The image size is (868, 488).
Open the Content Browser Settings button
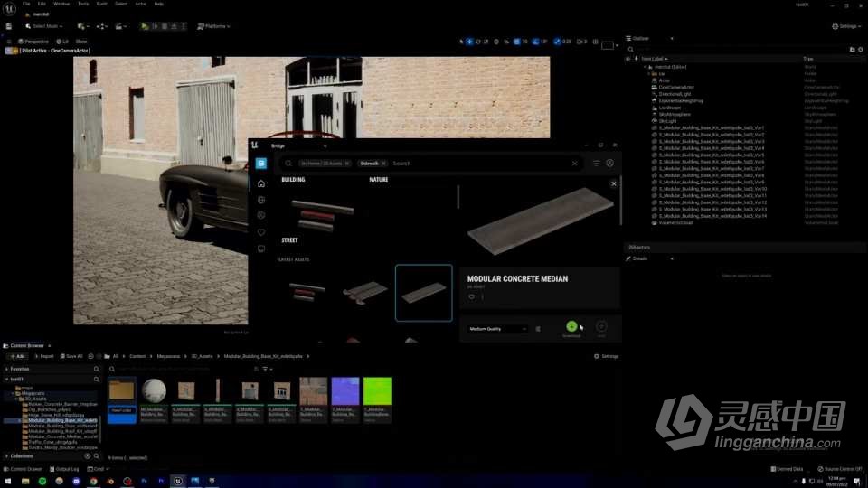tap(606, 356)
